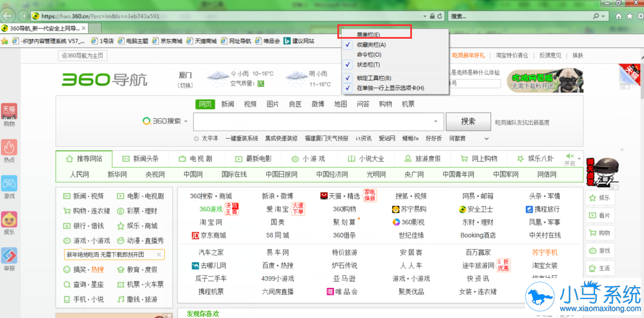
Task: Open the right-side 看片 shortcut
Action: point(599,215)
